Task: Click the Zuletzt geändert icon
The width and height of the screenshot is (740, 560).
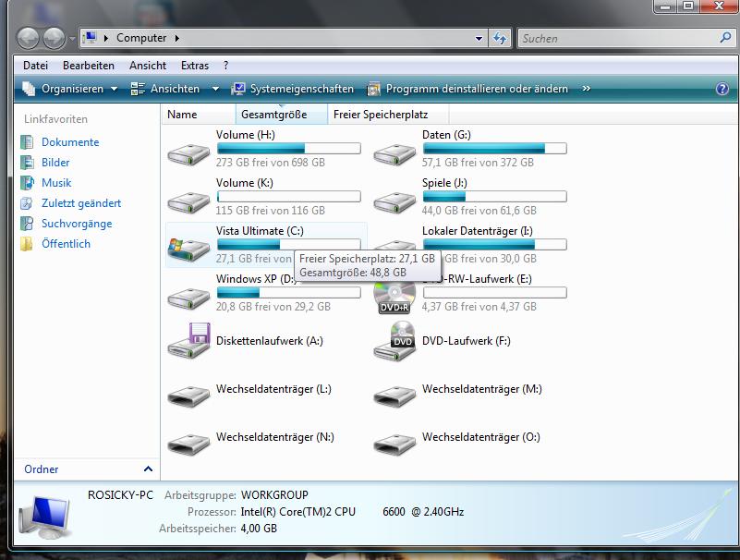Action: tap(27, 203)
